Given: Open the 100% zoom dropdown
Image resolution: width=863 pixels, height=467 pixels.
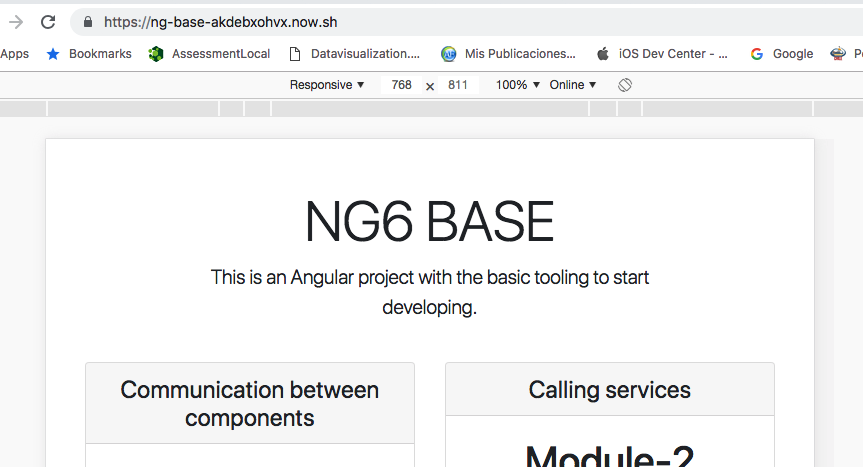Looking at the screenshot, I should (x=517, y=85).
